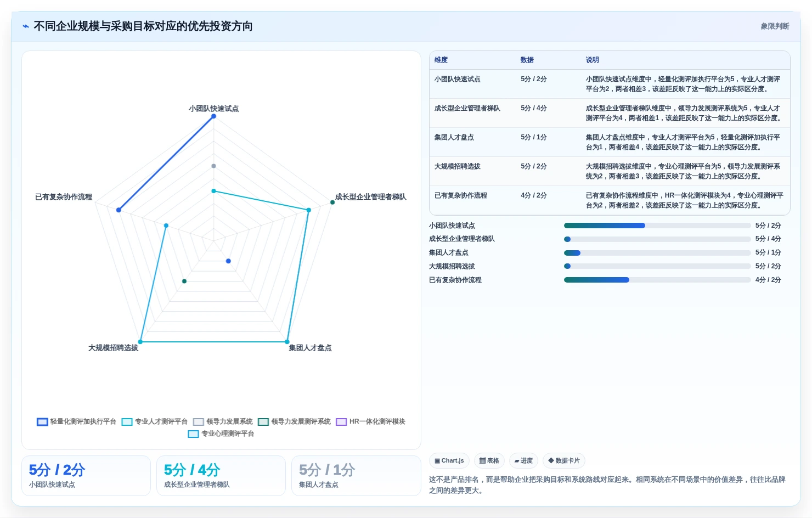Click the blue data point at radar top vertex
Image resolution: width=812 pixels, height=518 pixels.
point(214,116)
